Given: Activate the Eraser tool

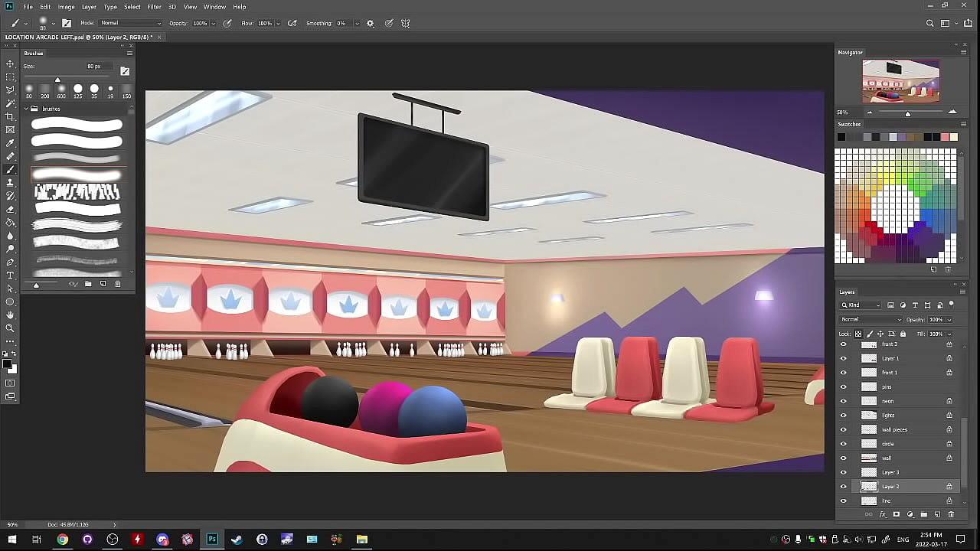Looking at the screenshot, I should point(10,209).
